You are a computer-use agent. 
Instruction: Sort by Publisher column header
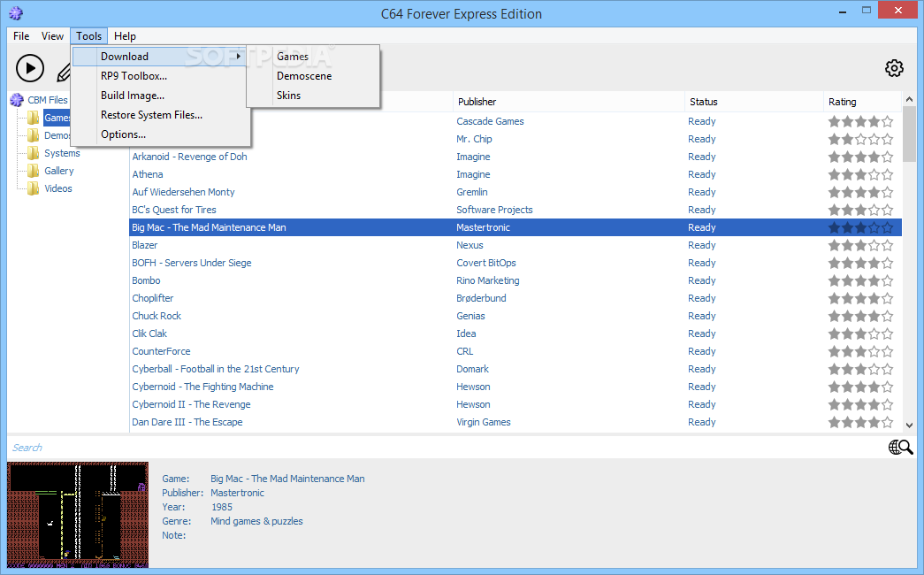pyautogui.click(x=569, y=102)
